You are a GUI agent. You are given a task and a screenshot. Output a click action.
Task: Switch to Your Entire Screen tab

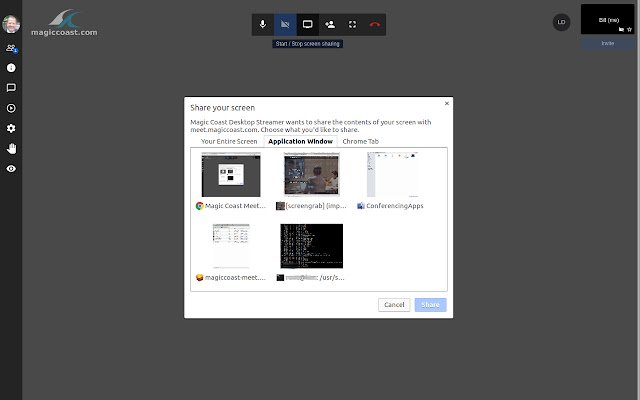pyautogui.click(x=229, y=141)
